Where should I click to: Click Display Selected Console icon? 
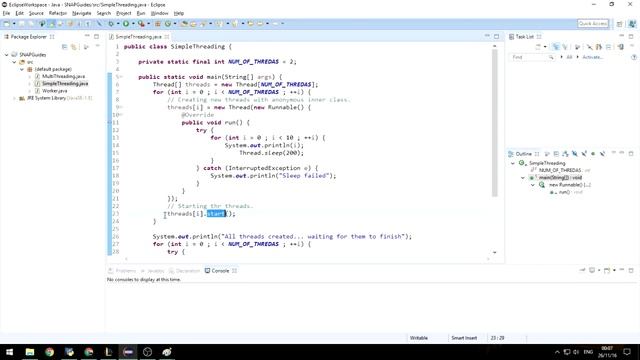592,271
